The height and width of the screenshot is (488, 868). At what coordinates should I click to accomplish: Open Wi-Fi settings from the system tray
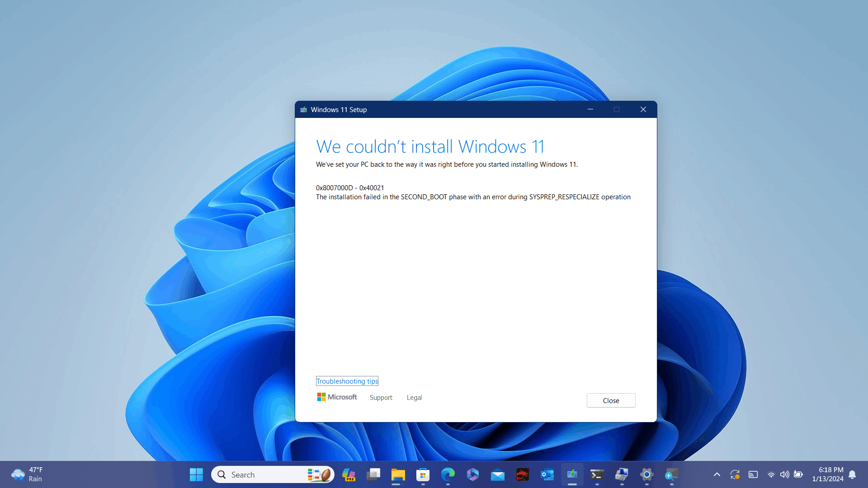click(771, 474)
